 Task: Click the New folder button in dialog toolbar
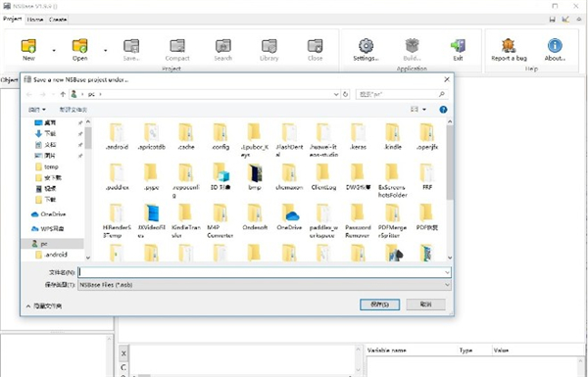coord(73,110)
